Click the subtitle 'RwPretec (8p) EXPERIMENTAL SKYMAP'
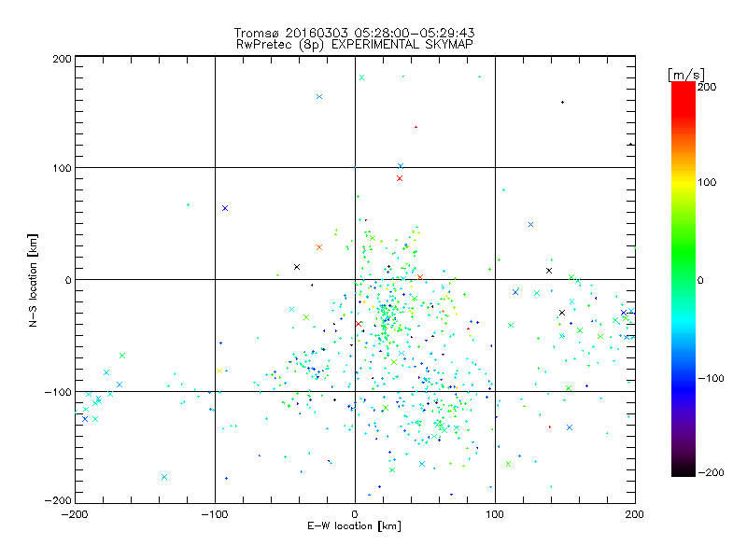The image size is (747, 560). [355, 45]
